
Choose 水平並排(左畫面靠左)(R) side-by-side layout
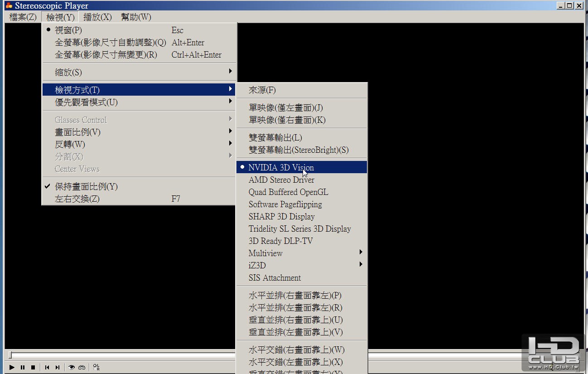click(x=302, y=307)
